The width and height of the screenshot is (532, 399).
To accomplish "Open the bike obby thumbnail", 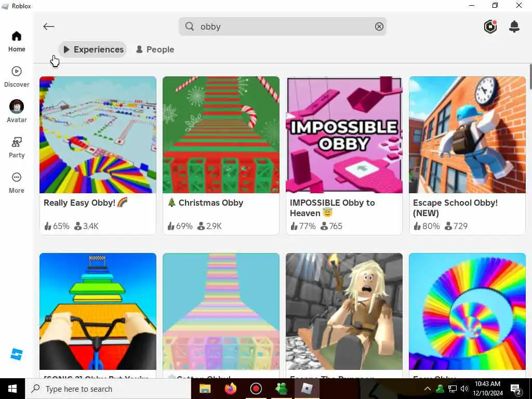I will click(x=98, y=312).
